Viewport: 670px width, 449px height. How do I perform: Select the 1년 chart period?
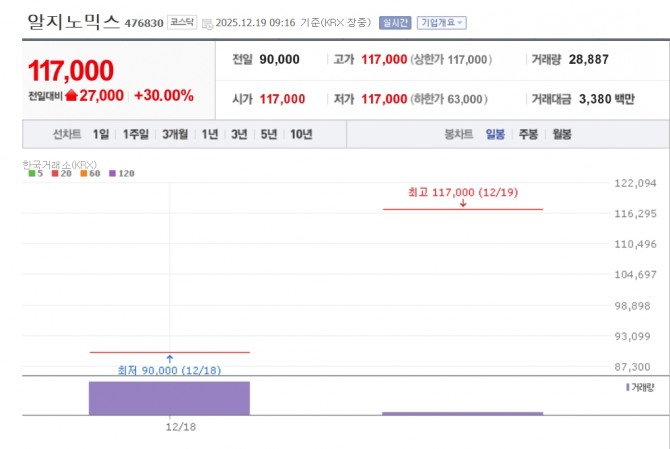click(210, 134)
